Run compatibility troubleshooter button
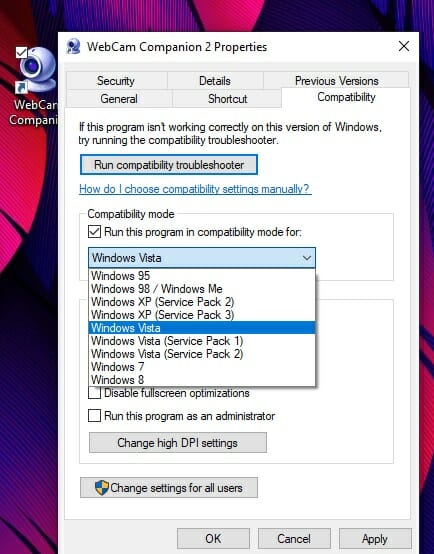 [x=169, y=165]
